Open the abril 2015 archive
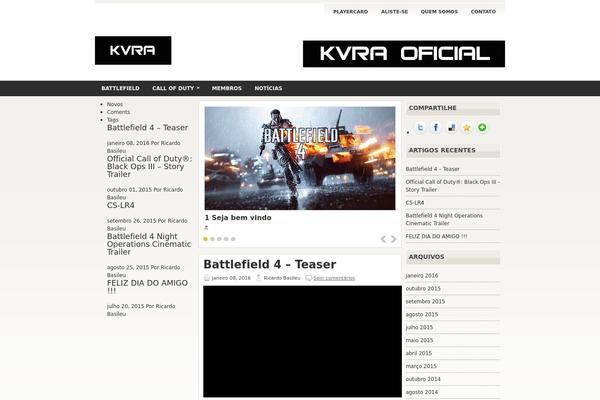The width and height of the screenshot is (600, 400). pyautogui.click(x=419, y=353)
